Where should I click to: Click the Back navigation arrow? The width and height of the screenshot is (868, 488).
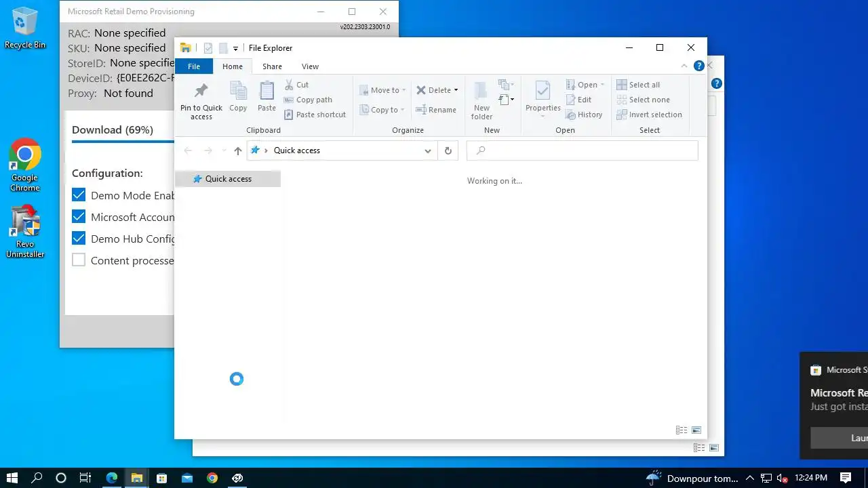[x=189, y=150]
